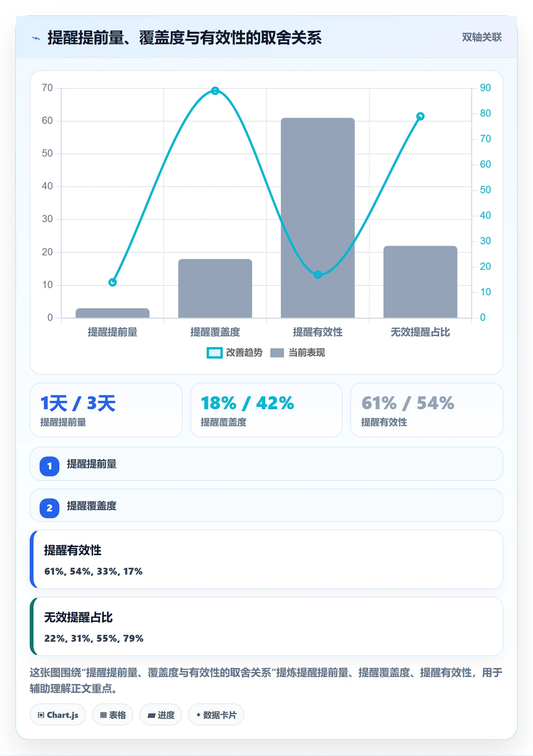The image size is (533, 756).
Task: Click the line data point above the 无效提醒占比 bar
Action: point(420,116)
